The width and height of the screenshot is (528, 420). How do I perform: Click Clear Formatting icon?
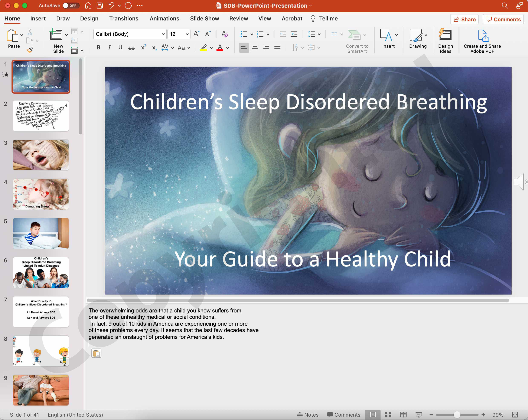(x=225, y=34)
